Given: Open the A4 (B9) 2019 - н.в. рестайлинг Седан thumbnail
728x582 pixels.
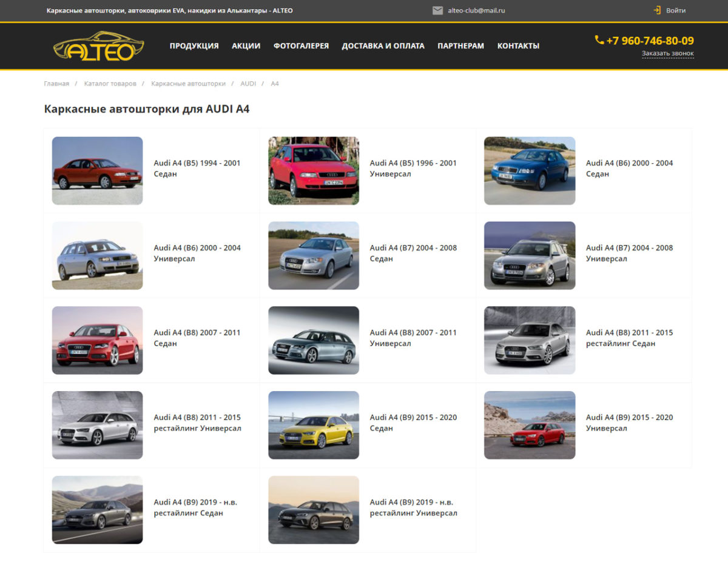Looking at the screenshot, I should [x=97, y=510].
